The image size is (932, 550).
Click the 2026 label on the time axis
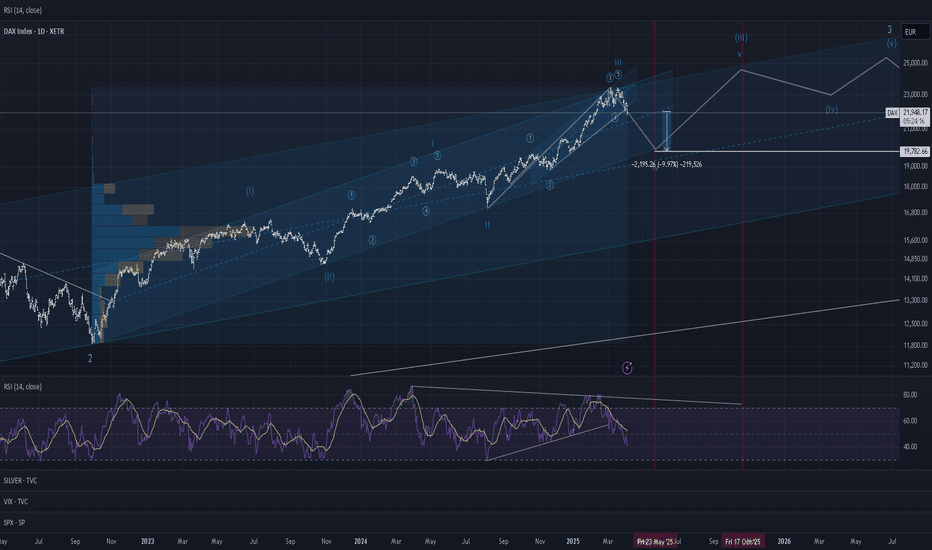pyautogui.click(x=784, y=541)
